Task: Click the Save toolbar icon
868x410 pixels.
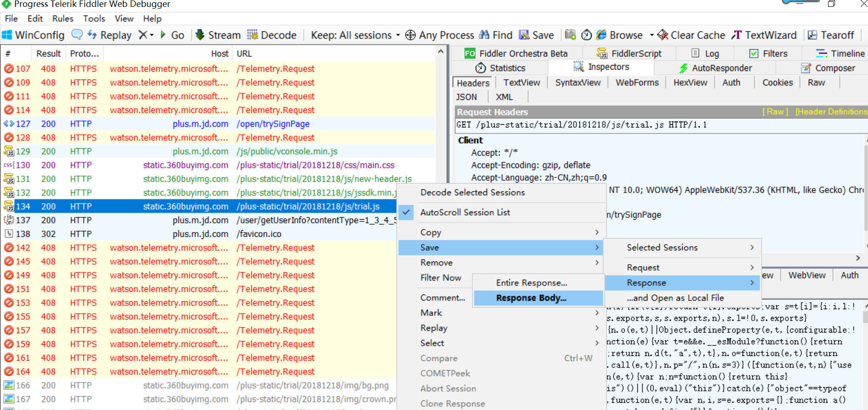Action: pyautogui.click(x=524, y=35)
